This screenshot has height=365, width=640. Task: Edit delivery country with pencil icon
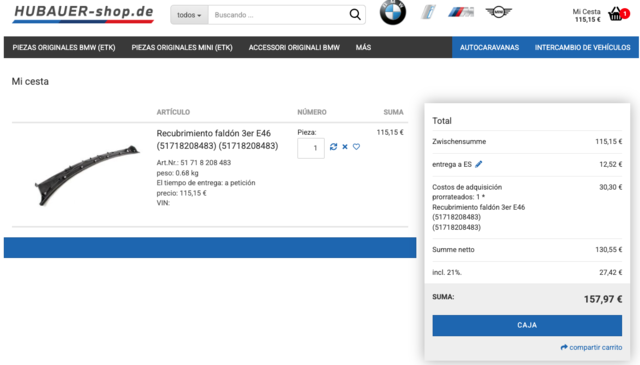479,164
